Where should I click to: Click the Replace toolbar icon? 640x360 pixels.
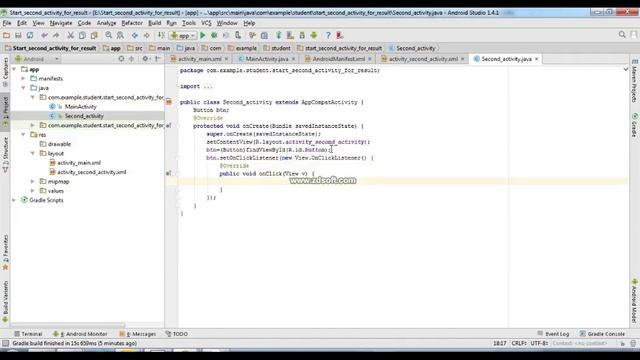[120, 36]
